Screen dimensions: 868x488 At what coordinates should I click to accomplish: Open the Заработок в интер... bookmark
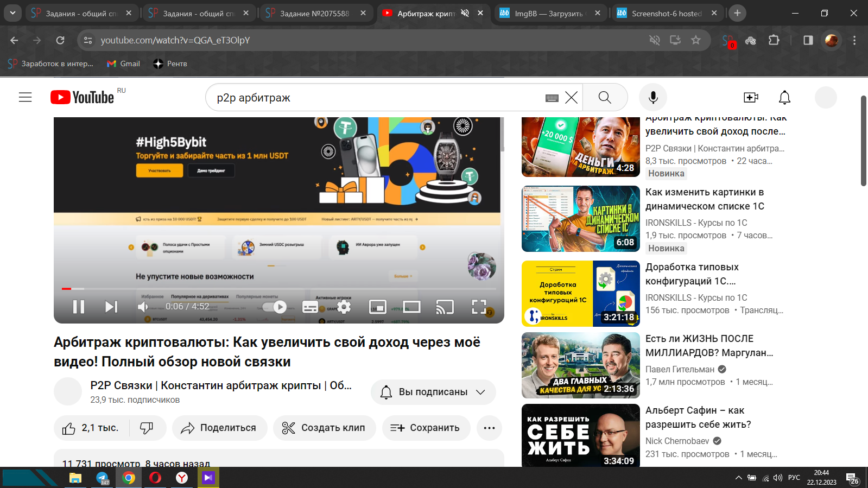50,64
